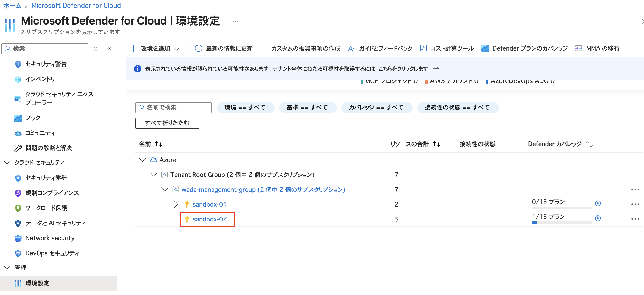Click the MMA の移行 icon
This screenshot has width=644, height=295.
579,48
